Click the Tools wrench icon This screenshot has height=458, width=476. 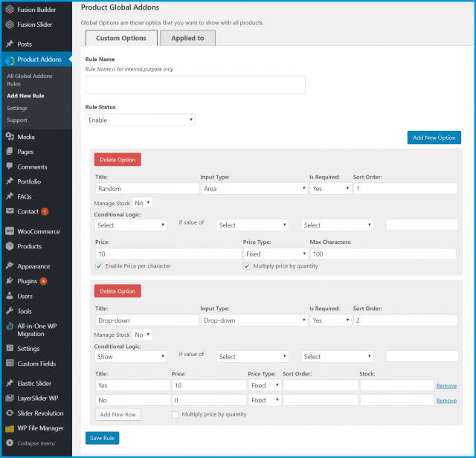pos(9,311)
